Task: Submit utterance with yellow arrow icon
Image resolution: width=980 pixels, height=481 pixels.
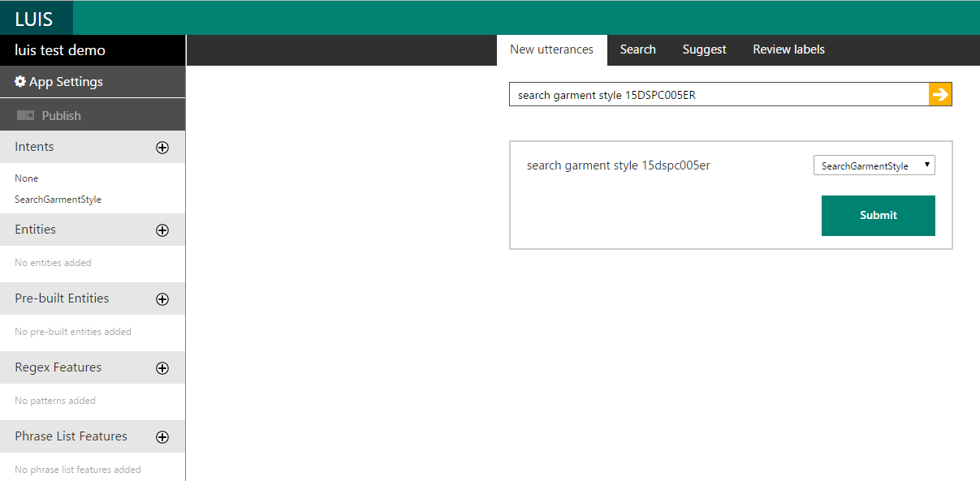Action: click(x=940, y=94)
